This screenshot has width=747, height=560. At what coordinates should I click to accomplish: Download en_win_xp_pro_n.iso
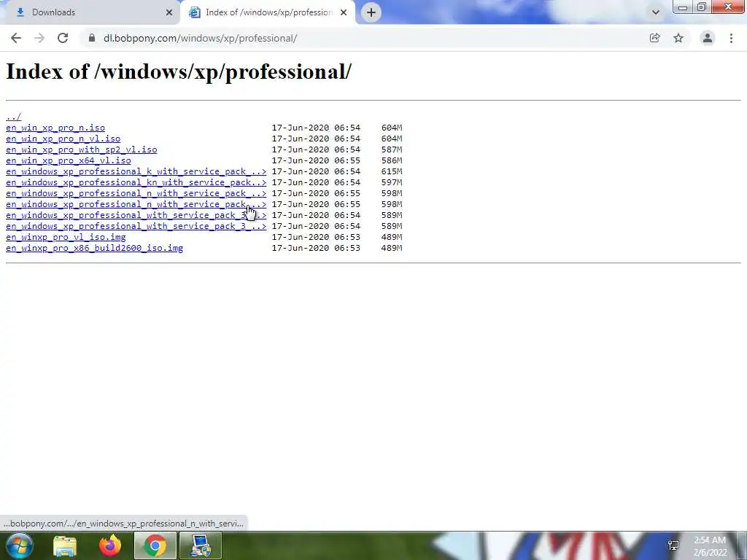point(55,128)
